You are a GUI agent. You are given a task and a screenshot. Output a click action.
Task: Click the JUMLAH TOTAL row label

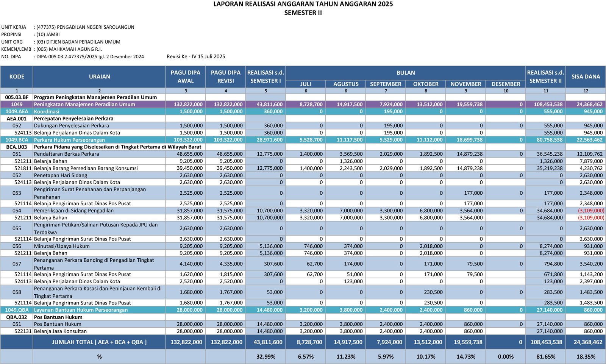(x=99, y=342)
